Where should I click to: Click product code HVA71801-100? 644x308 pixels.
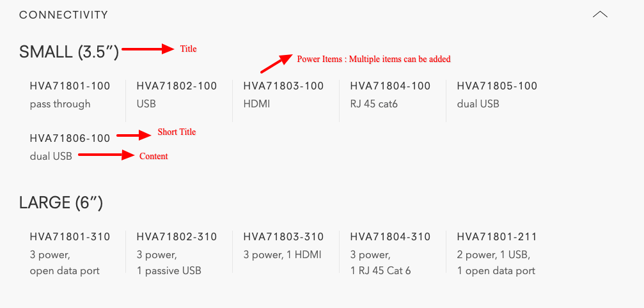point(70,86)
